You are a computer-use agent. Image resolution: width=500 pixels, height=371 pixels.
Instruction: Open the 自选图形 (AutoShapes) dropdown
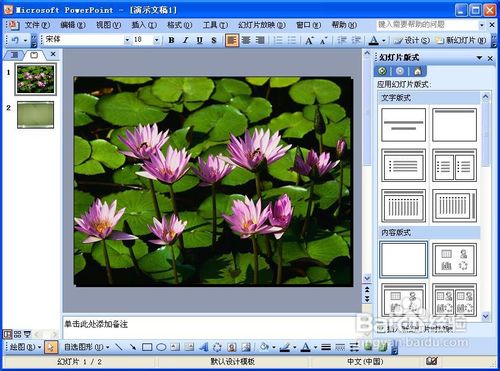click(87, 347)
